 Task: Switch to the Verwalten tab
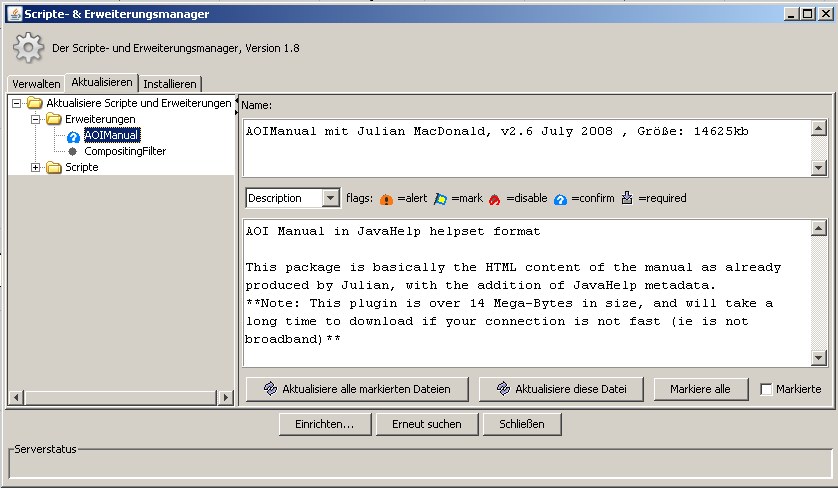[x=36, y=84]
